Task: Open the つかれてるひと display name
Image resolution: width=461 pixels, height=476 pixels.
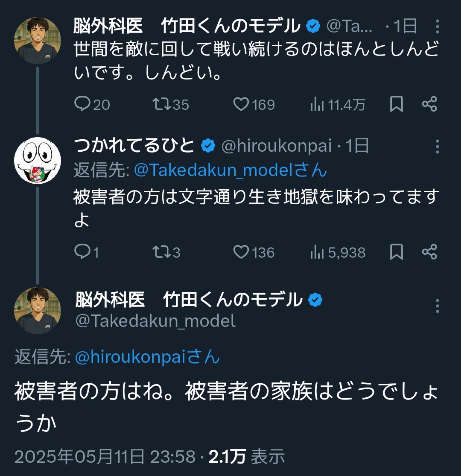Action: pos(134,146)
